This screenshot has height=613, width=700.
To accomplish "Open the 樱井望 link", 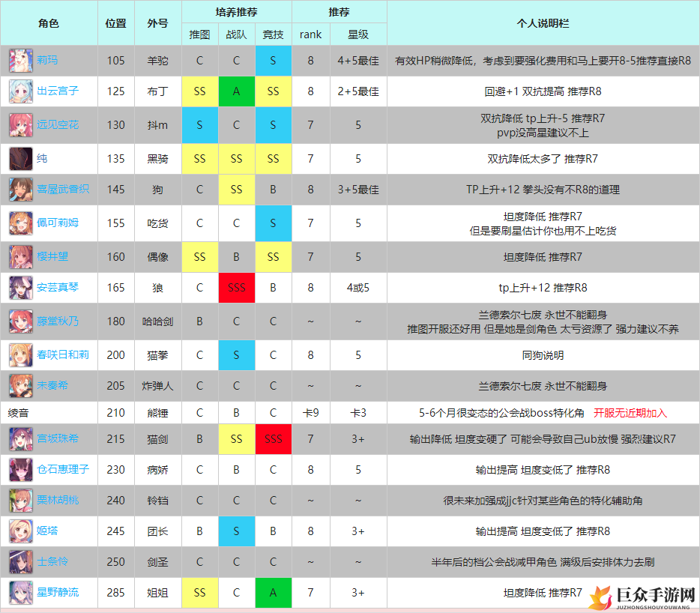I will tap(52, 257).
